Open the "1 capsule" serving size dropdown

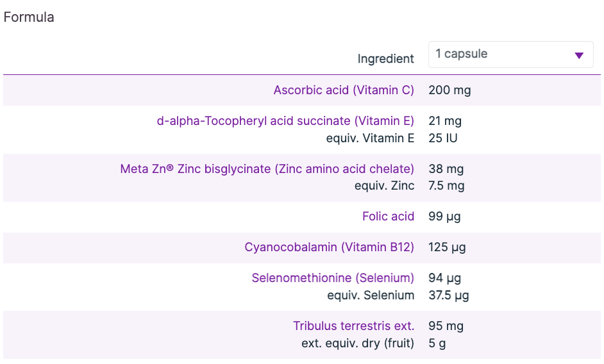tap(510, 54)
